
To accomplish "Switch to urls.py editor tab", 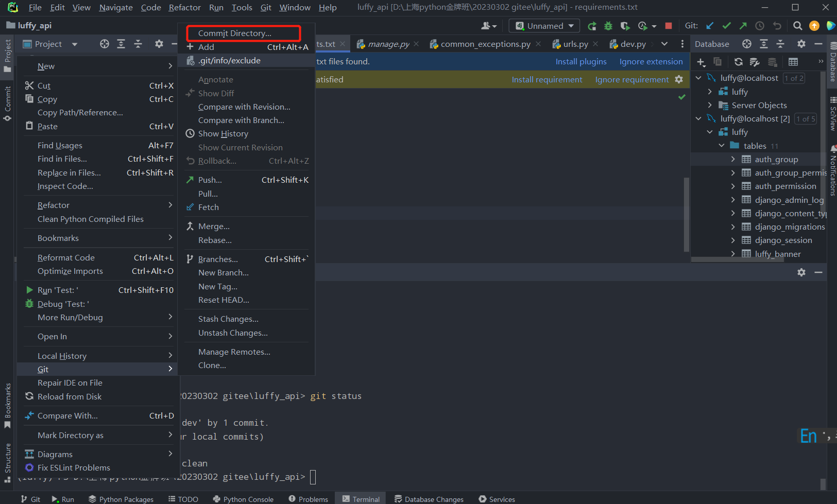I will point(575,44).
